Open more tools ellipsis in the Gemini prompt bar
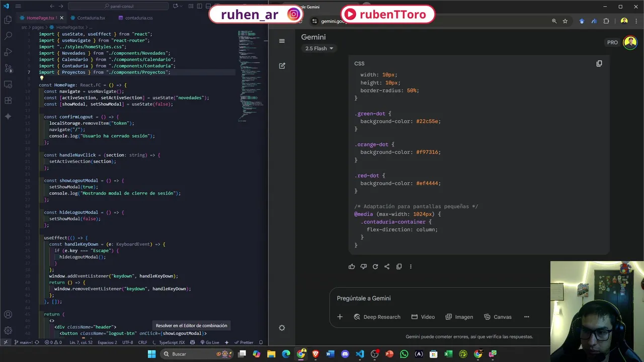 pos(526,317)
